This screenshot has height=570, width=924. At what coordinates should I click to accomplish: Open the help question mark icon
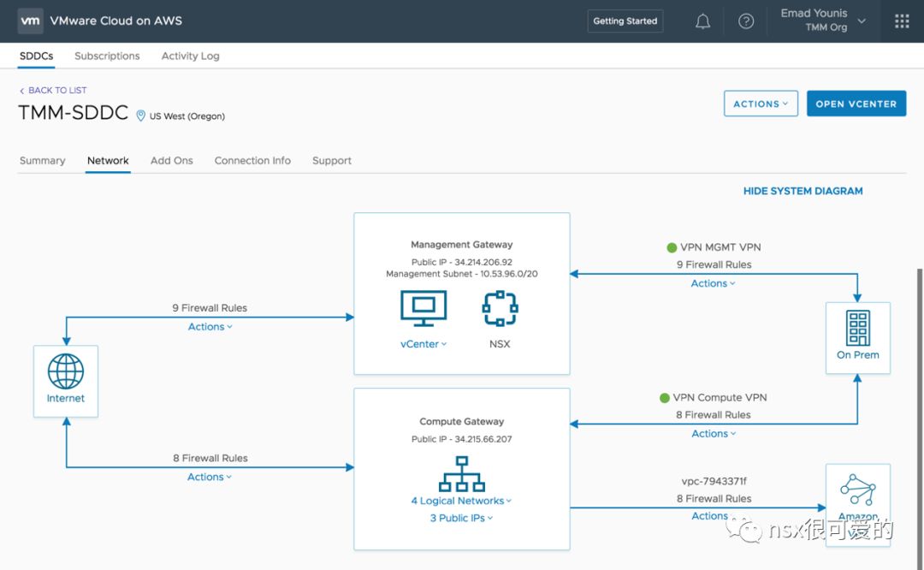tap(746, 21)
